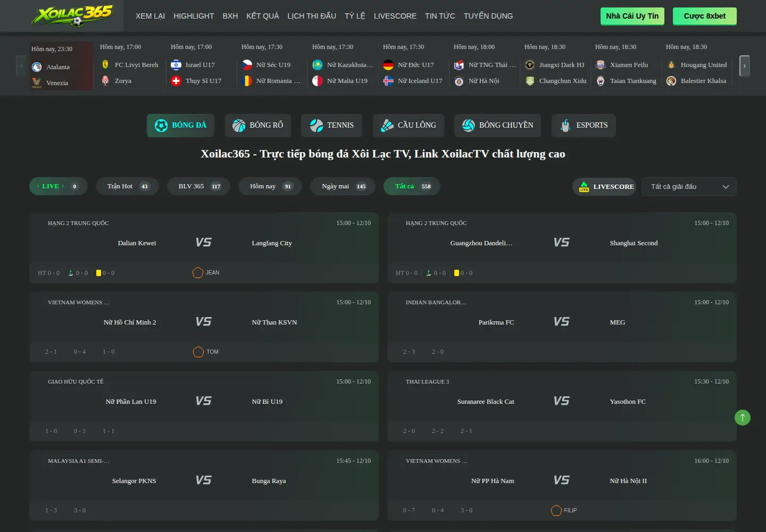Click the FILIP commentator avatar icon

556,511
